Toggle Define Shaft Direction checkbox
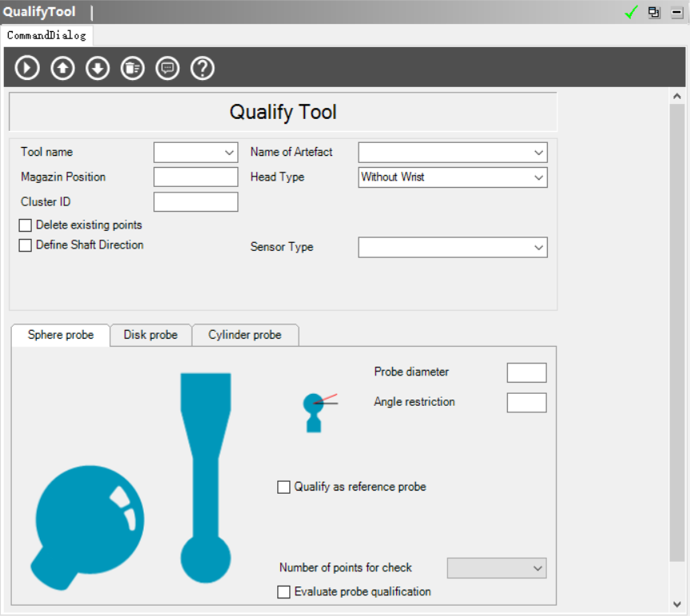 (26, 245)
